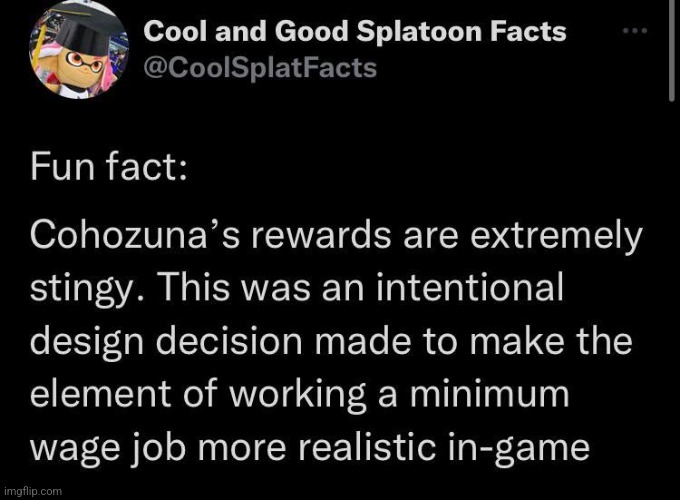Click the imgflip.com watermark
Screen dimensions: 680x500
33,491
